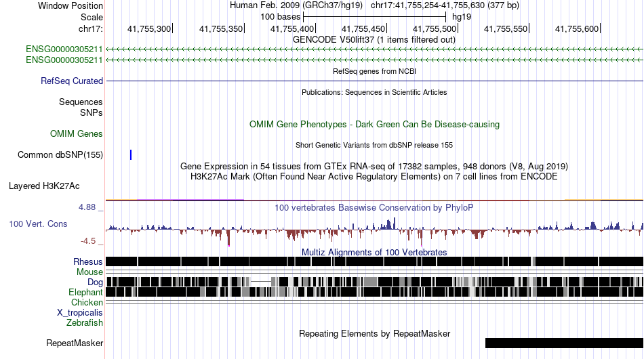Click the RefSeq Curated gene line
Image resolution: width=644 pixels, height=359 pixels.
click(x=374, y=81)
